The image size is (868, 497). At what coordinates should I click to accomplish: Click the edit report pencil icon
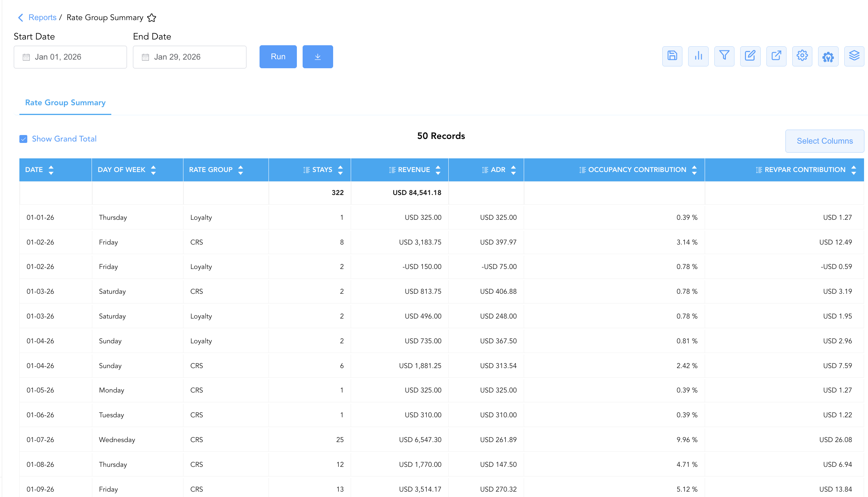[x=750, y=56]
